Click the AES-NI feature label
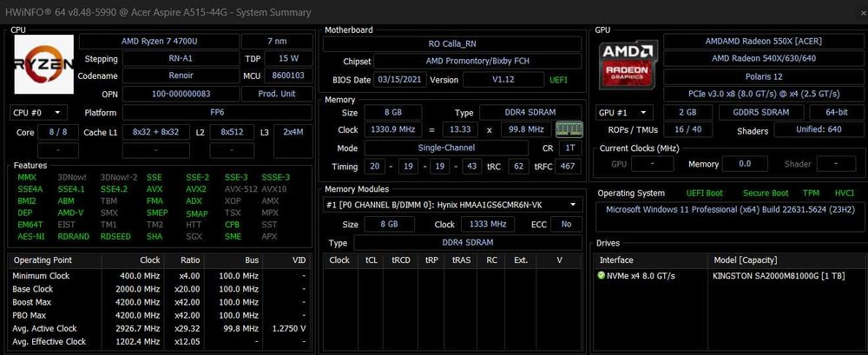Viewport: 868px width, 355px height. [x=31, y=236]
